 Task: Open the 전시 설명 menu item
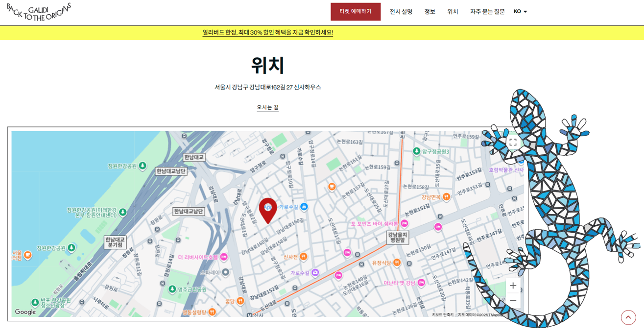coord(401,11)
